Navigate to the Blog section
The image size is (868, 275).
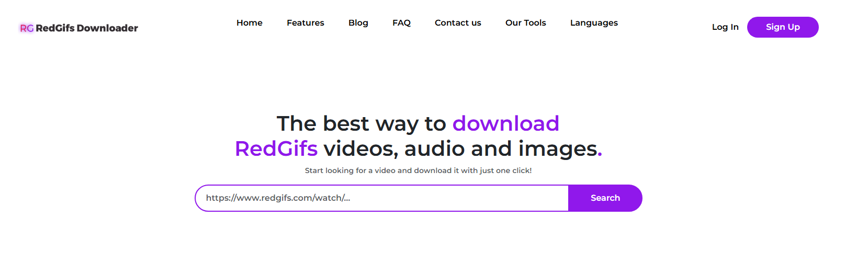(358, 23)
